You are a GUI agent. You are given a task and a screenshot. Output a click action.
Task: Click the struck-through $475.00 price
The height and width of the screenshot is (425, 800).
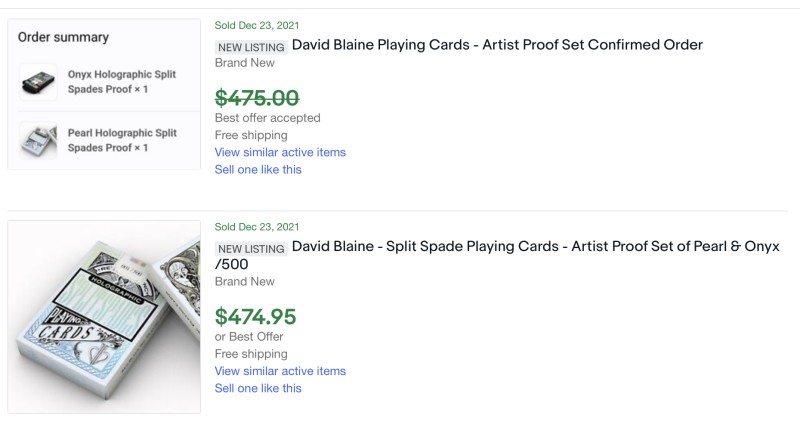[x=257, y=98]
